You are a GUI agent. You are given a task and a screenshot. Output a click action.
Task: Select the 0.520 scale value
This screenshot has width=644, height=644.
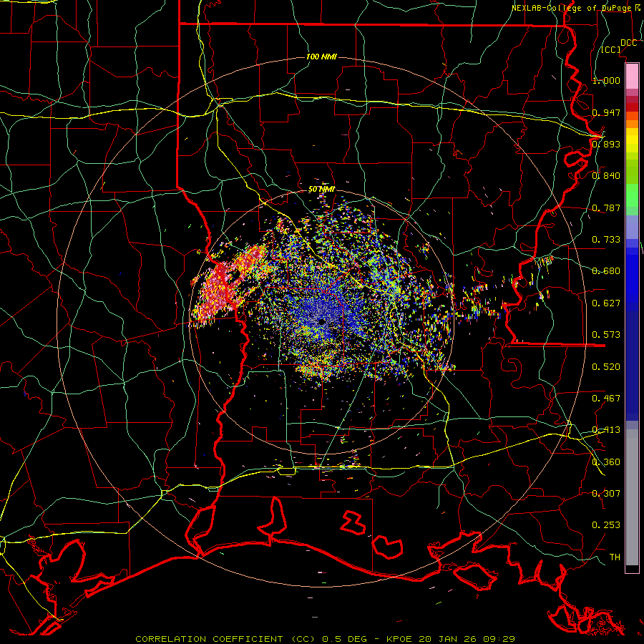pos(606,367)
